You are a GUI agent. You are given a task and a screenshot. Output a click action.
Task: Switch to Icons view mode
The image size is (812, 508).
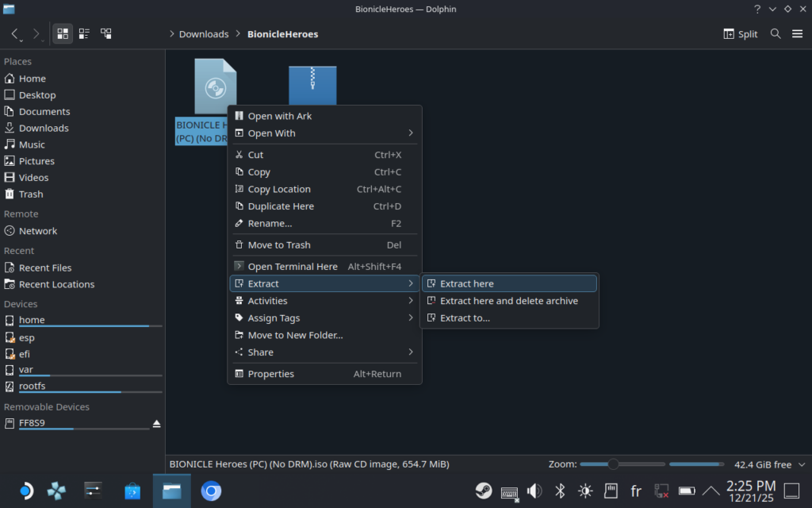click(62, 33)
